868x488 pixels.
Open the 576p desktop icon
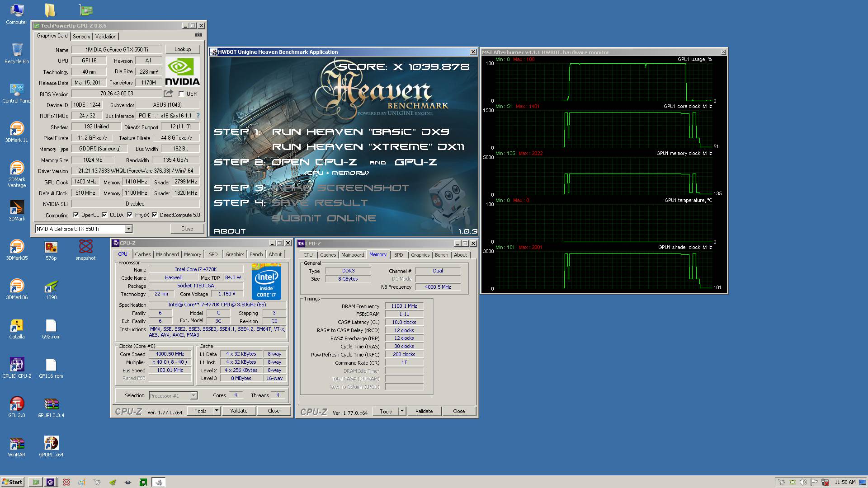(51, 250)
